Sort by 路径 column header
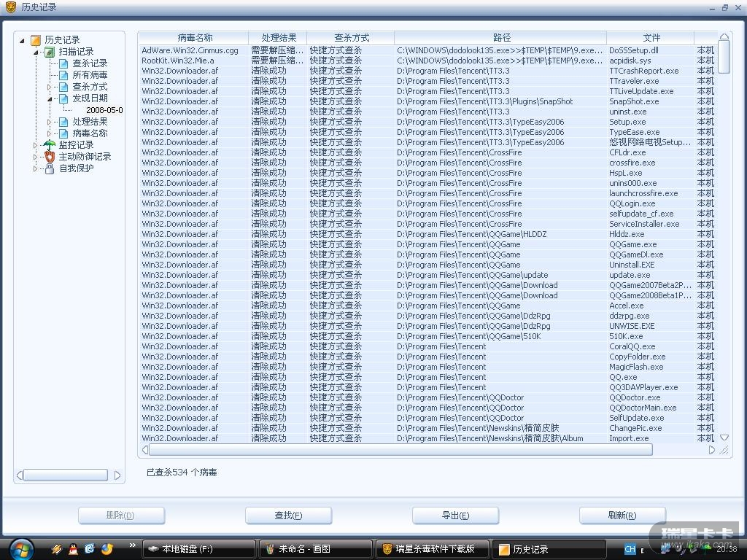The image size is (747, 560). [500, 38]
